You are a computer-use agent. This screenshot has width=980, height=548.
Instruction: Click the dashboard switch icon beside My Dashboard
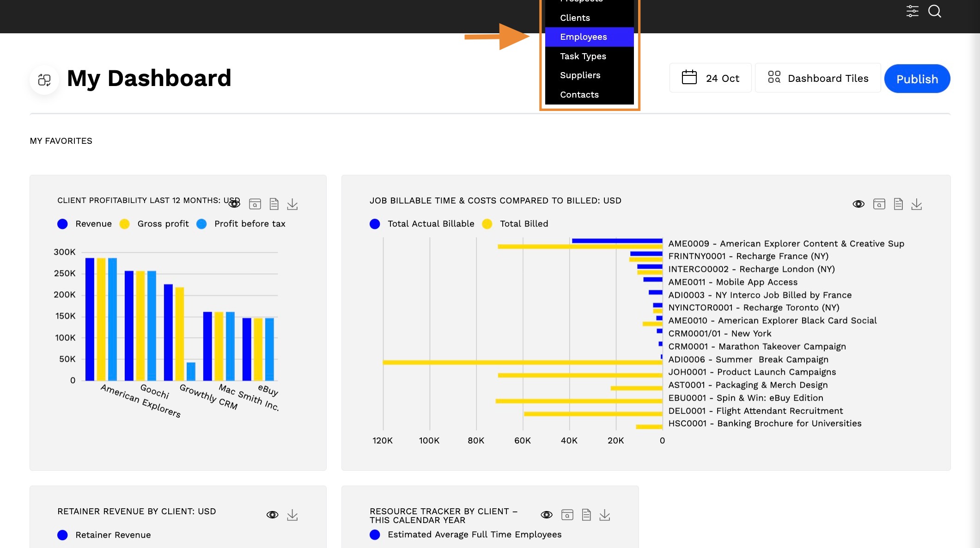coord(44,80)
